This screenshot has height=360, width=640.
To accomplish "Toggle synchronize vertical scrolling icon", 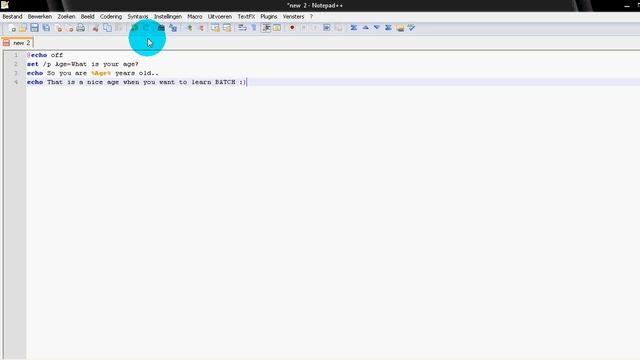I will point(215,28).
